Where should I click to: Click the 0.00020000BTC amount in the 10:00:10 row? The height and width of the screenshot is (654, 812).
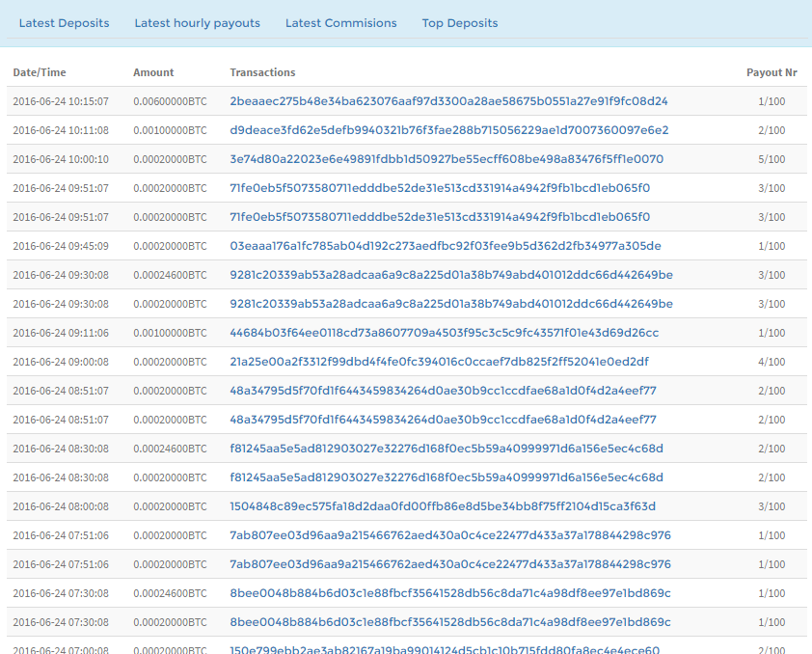coord(170,159)
